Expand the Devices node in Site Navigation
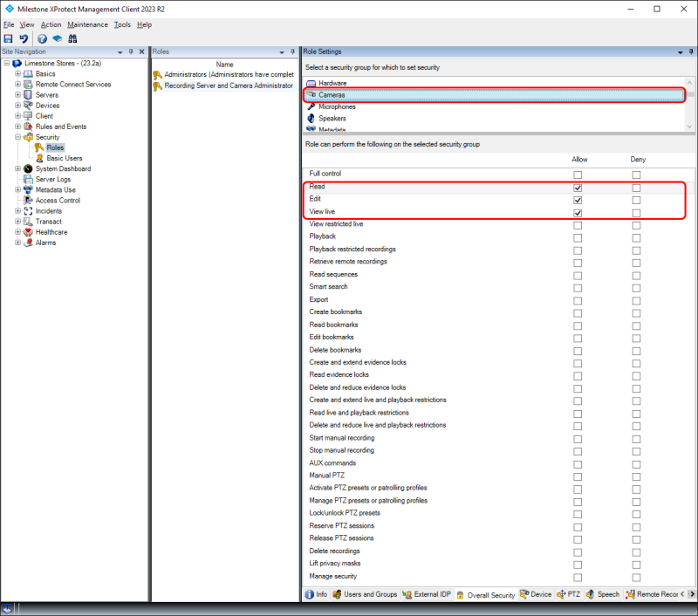 (x=19, y=105)
